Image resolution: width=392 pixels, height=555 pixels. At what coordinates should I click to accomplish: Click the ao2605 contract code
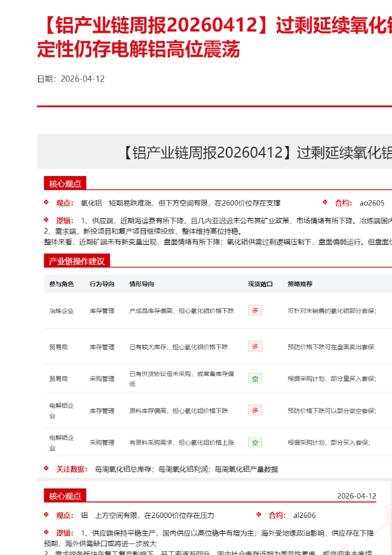(x=372, y=203)
